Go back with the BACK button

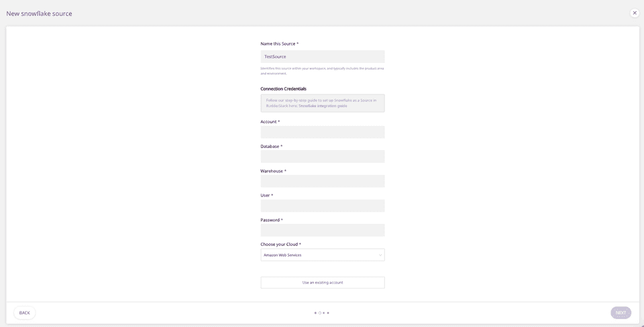tap(25, 313)
